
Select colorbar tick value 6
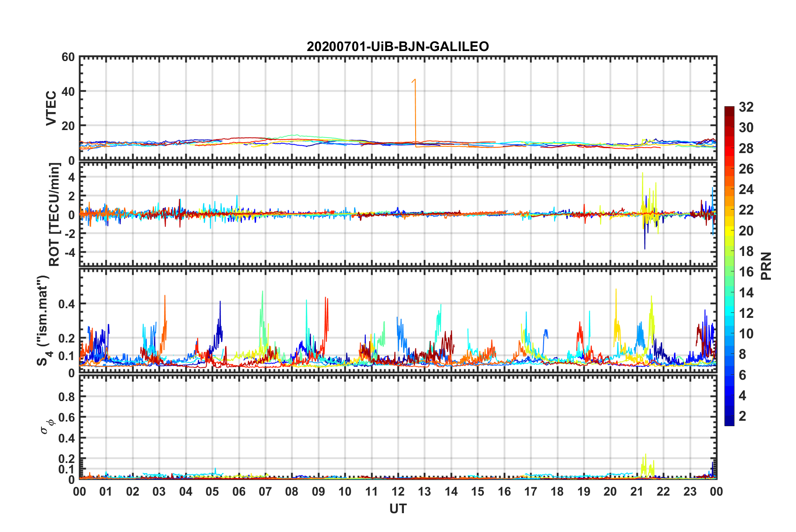point(742,375)
